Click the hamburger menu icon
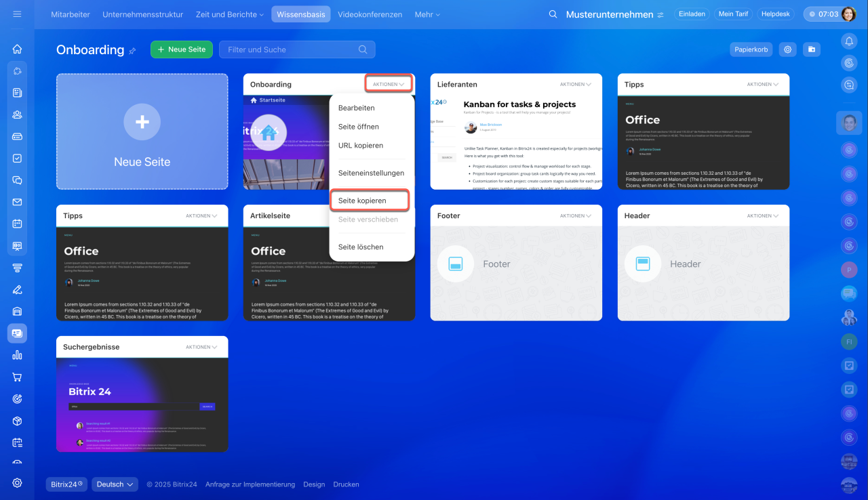This screenshot has width=868, height=500. click(x=17, y=14)
